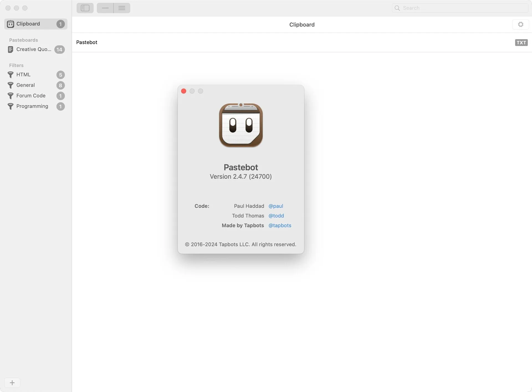Click the Clipboard icon in sidebar

[x=11, y=24]
